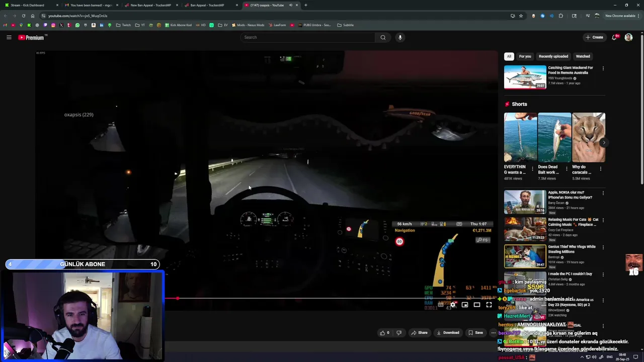Open options for Relaxing Music For Cats video

pos(603,220)
